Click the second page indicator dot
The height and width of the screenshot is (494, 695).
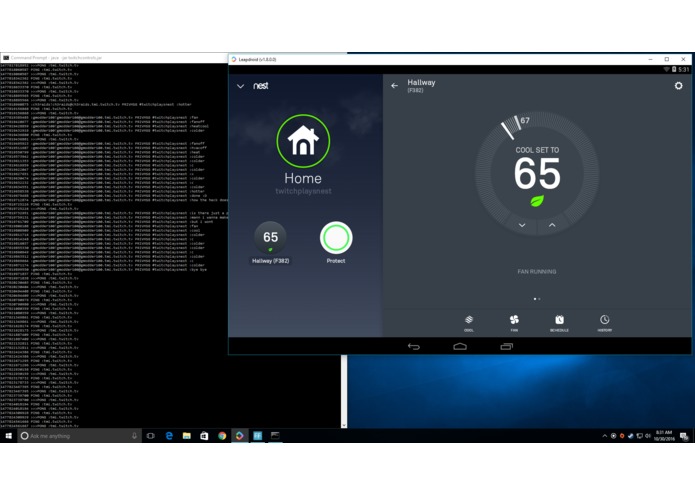pos(539,299)
